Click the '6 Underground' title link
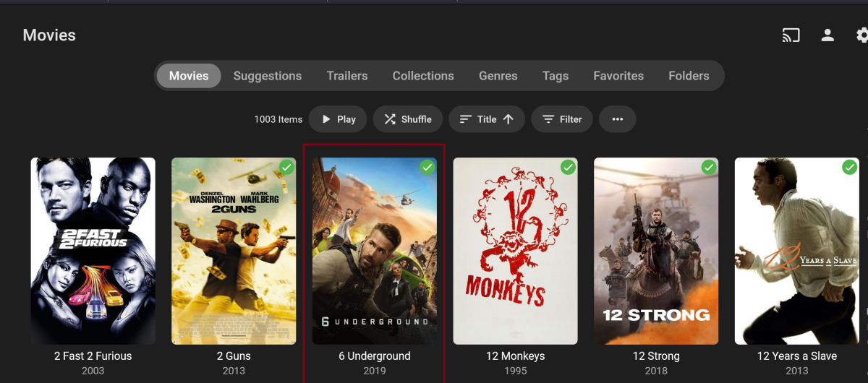Screen dimensions: 868x383 pos(375,356)
